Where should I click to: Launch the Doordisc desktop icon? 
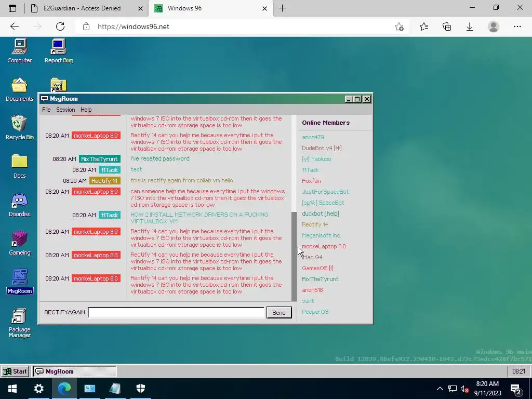pos(19,205)
